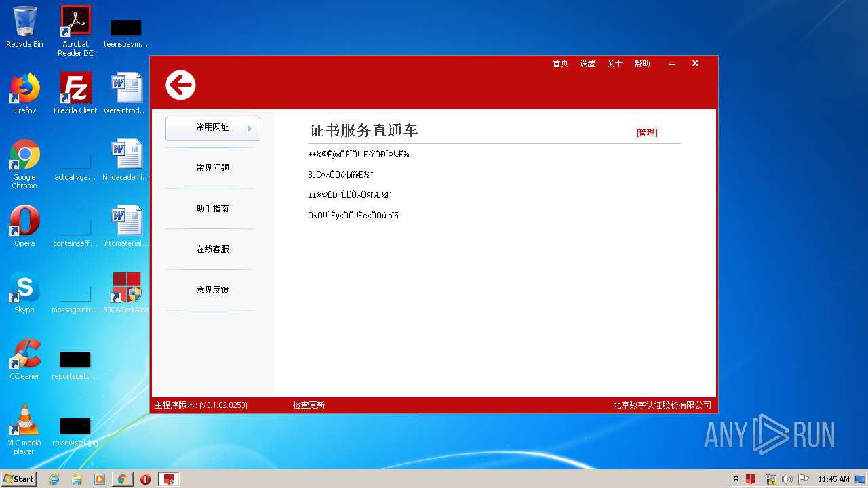Open Google Chrome desktop icon
This screenshot has width=868, height=488.
pyautogui.click(x=24, y=165)
